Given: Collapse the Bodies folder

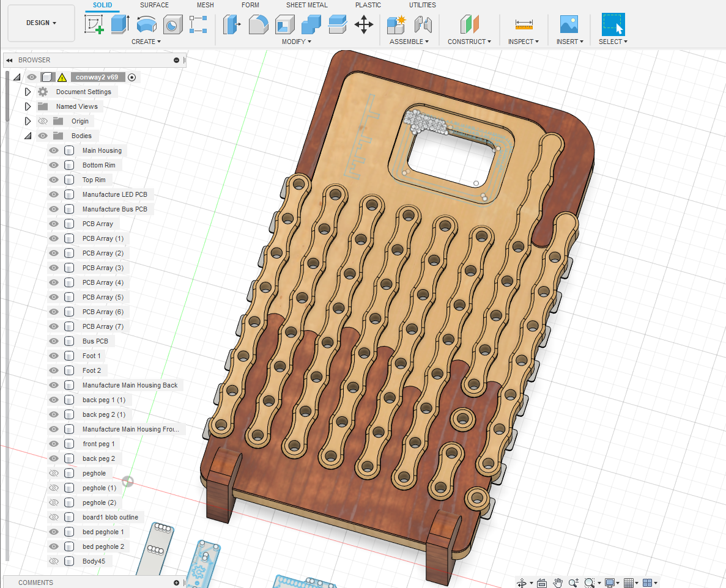Looking at the screenshot, I should (x=28, y=136).
